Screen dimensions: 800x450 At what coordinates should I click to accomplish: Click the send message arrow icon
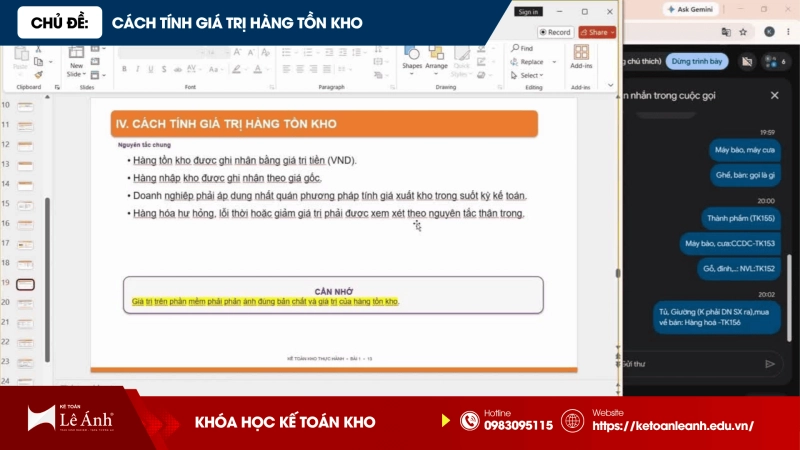770,364
